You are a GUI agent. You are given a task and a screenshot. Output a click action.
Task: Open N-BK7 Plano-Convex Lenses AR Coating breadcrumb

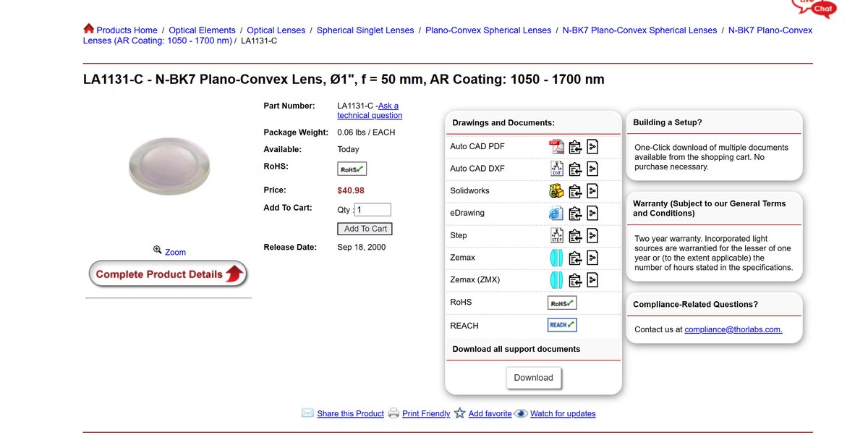(x=448, y=35)
